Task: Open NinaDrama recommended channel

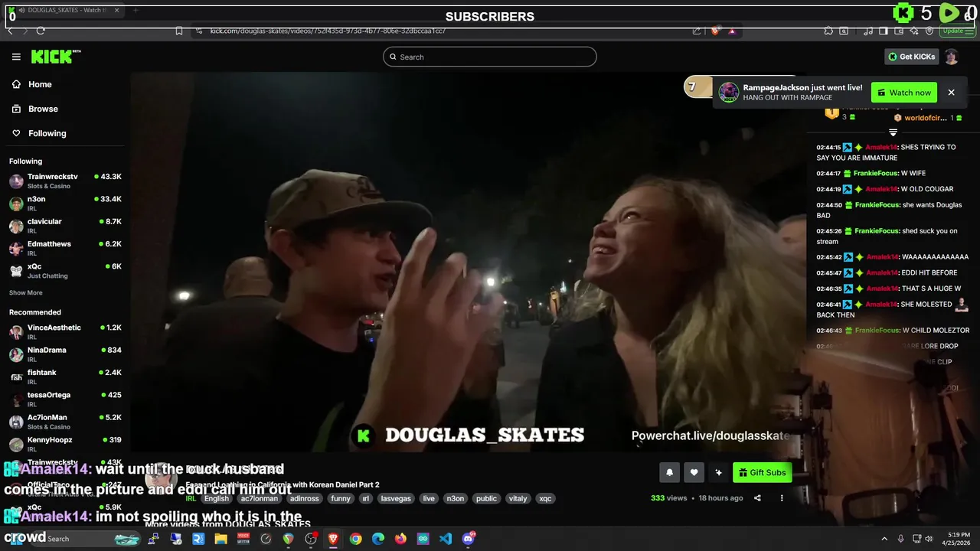Action: point(65,354)
